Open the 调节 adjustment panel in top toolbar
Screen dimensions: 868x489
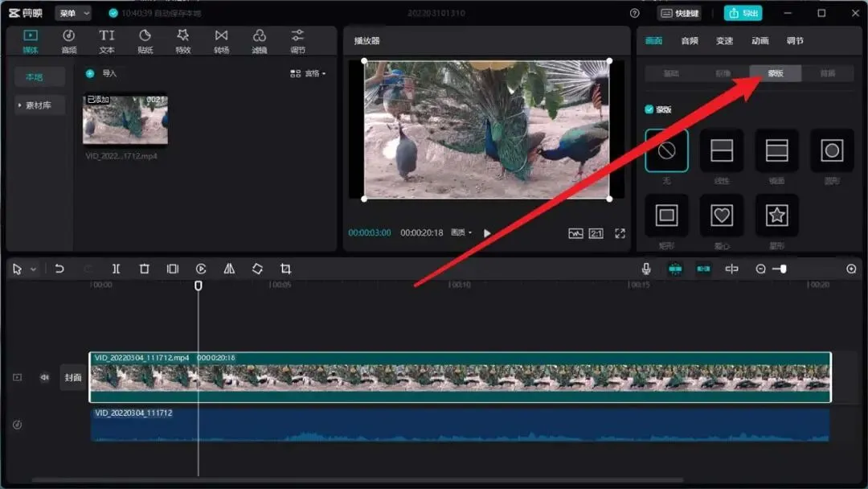(297, 42)
